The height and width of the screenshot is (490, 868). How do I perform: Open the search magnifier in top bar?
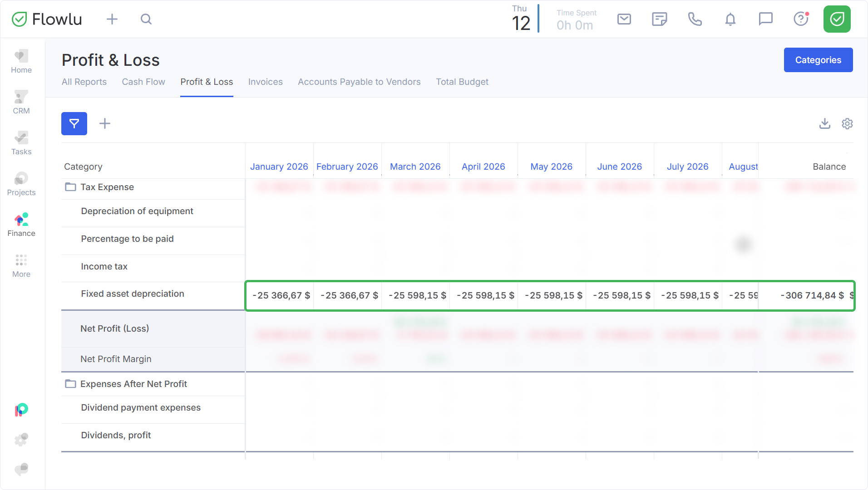(x=146, y=19)
